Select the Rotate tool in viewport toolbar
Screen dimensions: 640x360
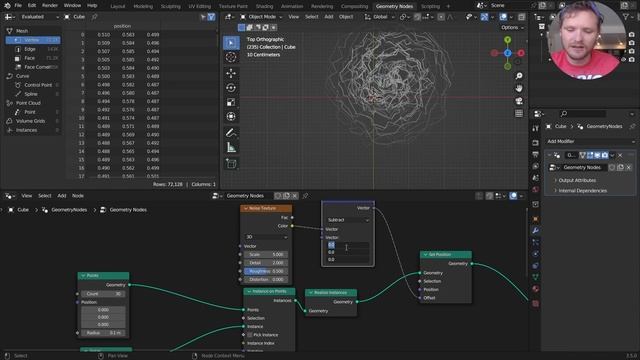(231, 88)
